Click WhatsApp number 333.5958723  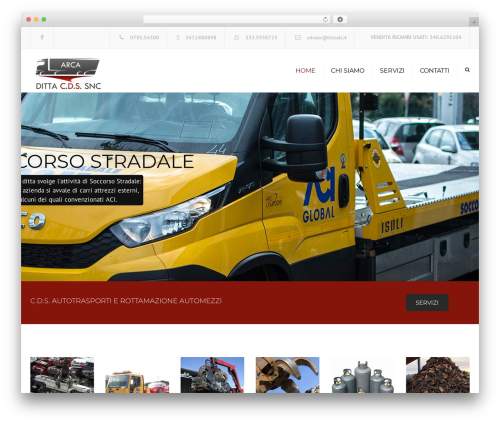click(x=261, y=37)
